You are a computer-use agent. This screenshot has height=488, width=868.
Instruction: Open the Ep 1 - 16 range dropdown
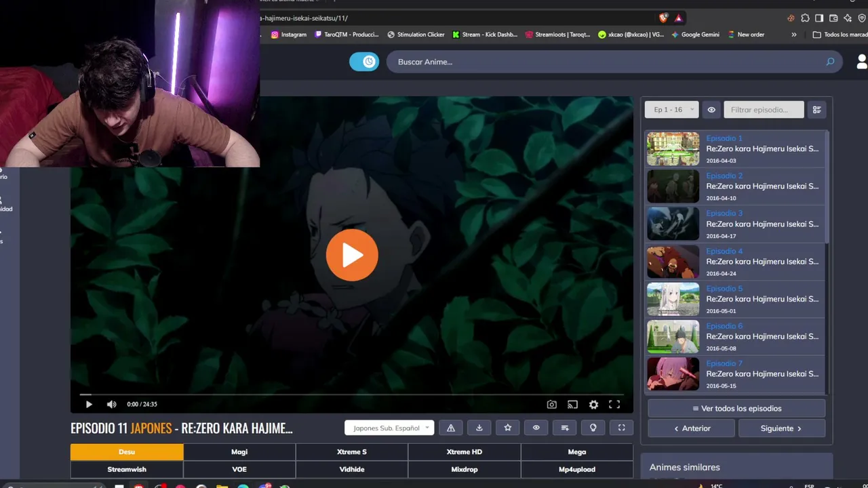point(671,110)
